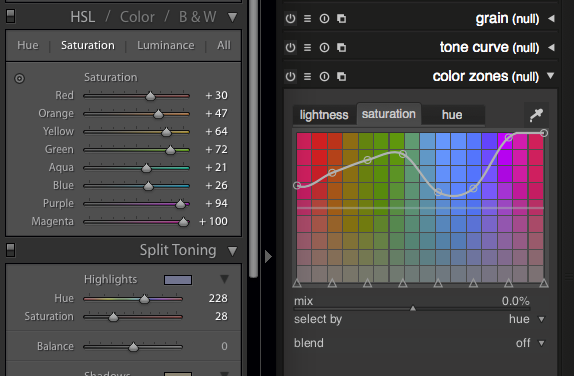
Task: Duplicate instance of grain module
Action: tap(342, 18)
